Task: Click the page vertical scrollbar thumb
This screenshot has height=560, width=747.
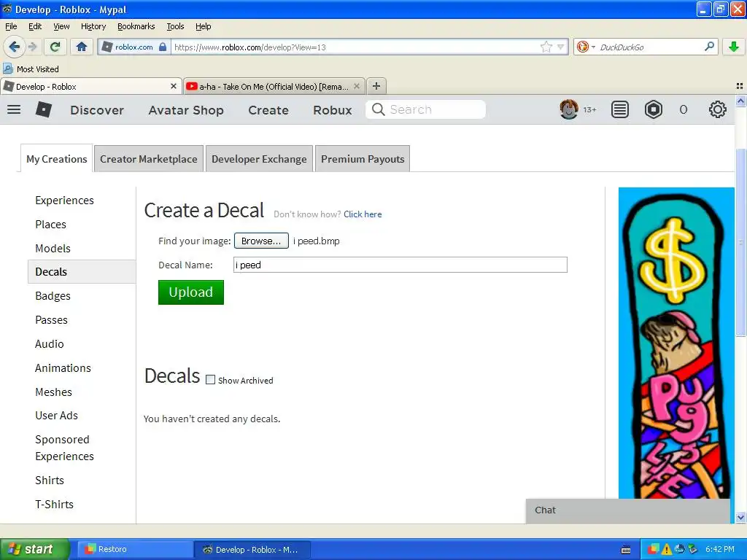Action: (740, 242)
